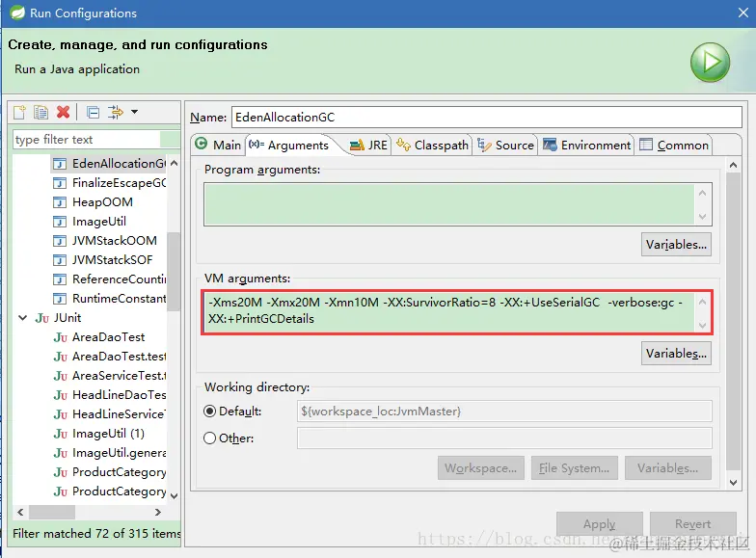Click the Name field containing EdenAllocationGC
The image size is (756, 558).
486,118
